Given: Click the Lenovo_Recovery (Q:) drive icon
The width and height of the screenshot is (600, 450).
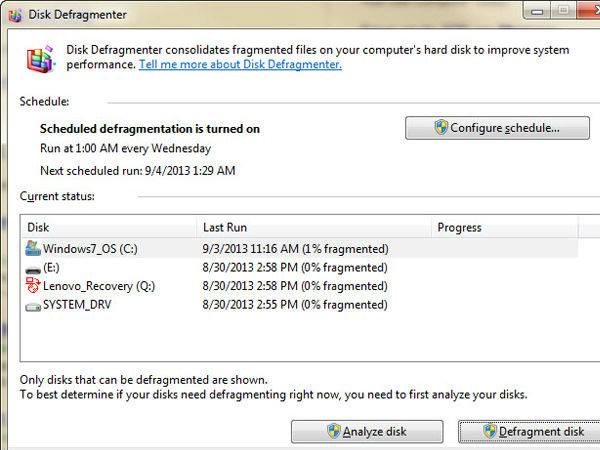Looking at the screenshot, I should [33, 287].
